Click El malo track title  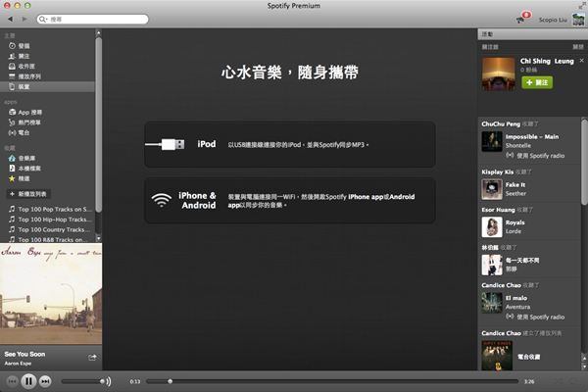pyautogui.click(x=516, y=298)
